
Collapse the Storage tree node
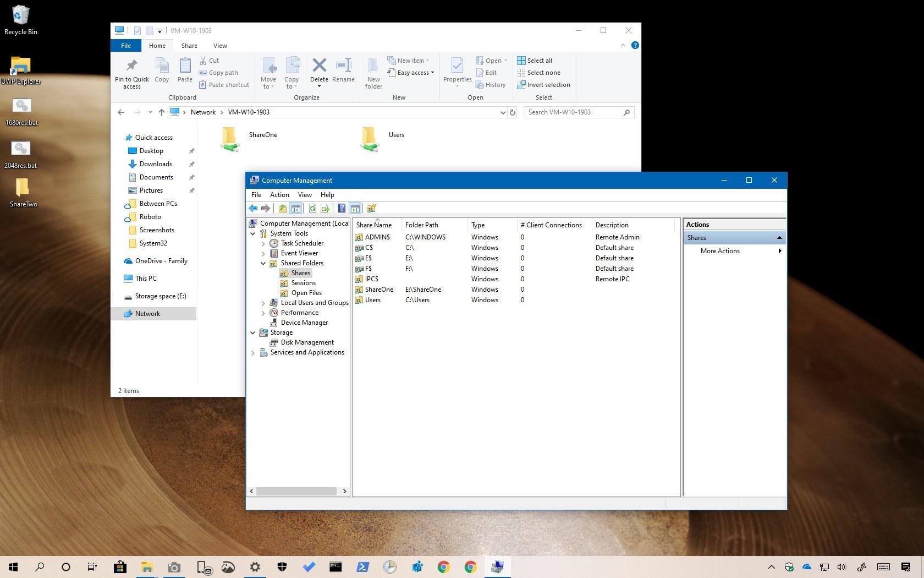253,332
